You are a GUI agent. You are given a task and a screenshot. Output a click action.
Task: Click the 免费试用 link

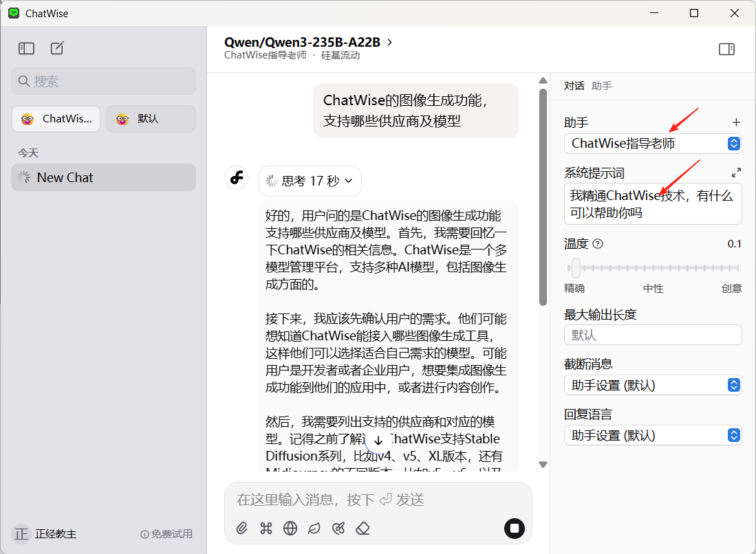171,534
